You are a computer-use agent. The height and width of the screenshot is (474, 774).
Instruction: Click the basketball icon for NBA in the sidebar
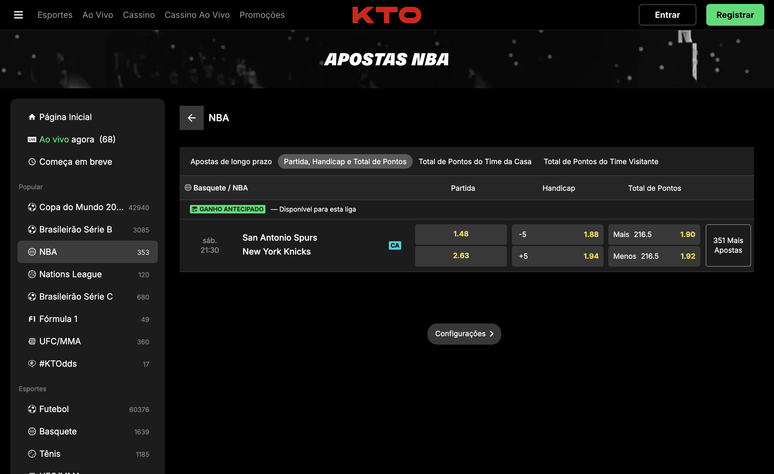(32, 252)
